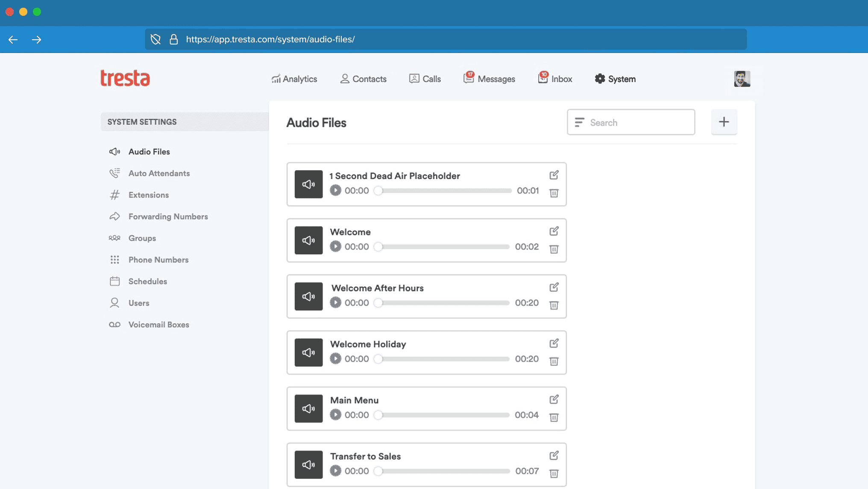Delete the Welcome Holiday file
Viewport: 868px width, 489px height.
554,361
